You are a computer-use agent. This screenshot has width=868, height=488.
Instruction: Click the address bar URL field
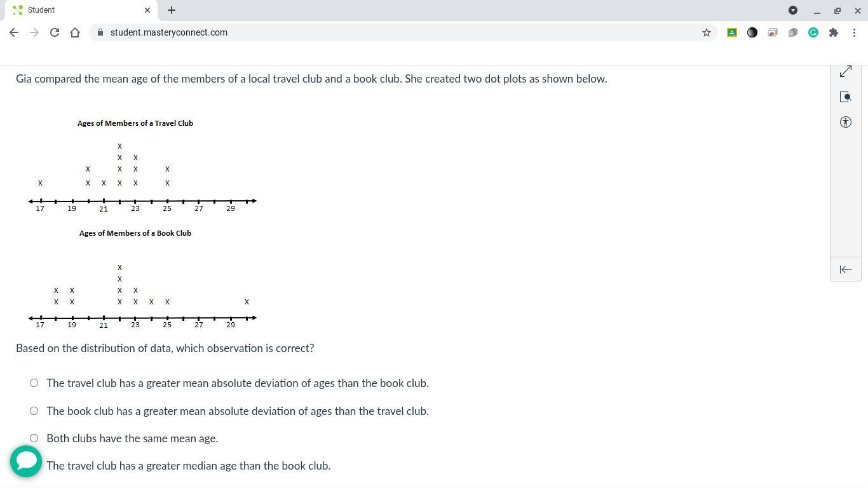point(381,32)
